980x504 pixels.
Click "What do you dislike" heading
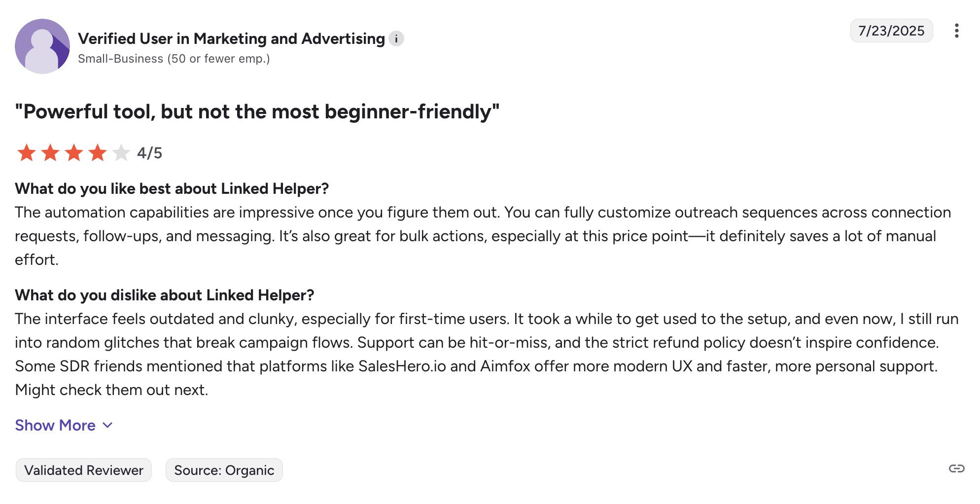pyautogui.click(x=165, y=295)
